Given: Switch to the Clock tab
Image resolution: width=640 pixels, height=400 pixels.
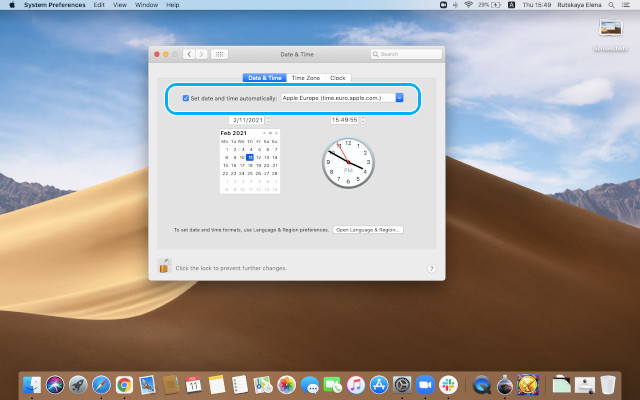Looking at the screenshot, I should pos(338,78).
